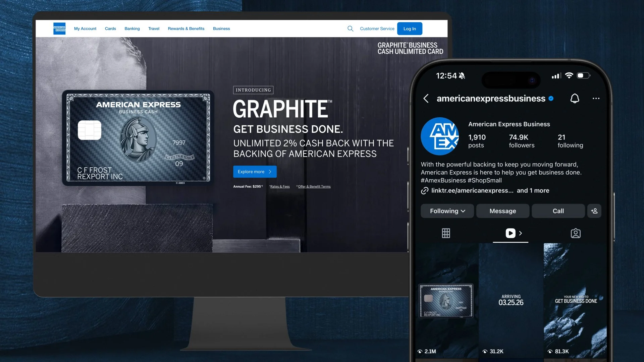This screenshot has height=362, width=644.
Task: Tap the 'and 1 more' links text
Action: (x=533, y=190)
